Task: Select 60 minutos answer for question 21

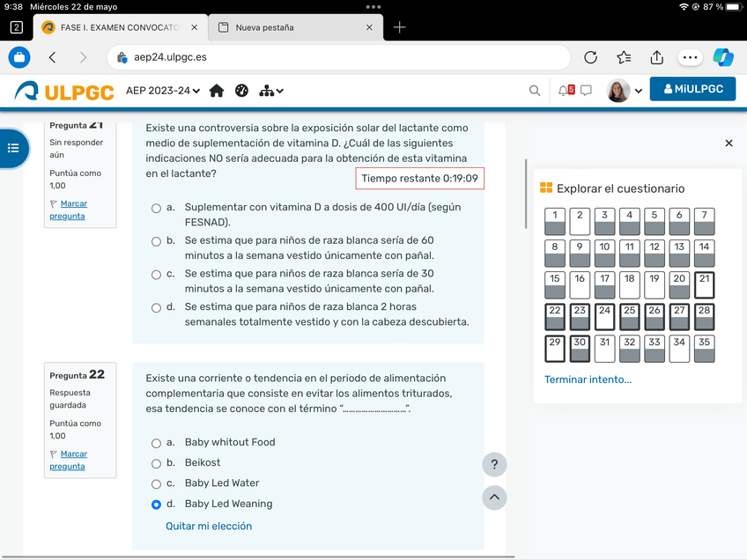Action: click(156, 241)
